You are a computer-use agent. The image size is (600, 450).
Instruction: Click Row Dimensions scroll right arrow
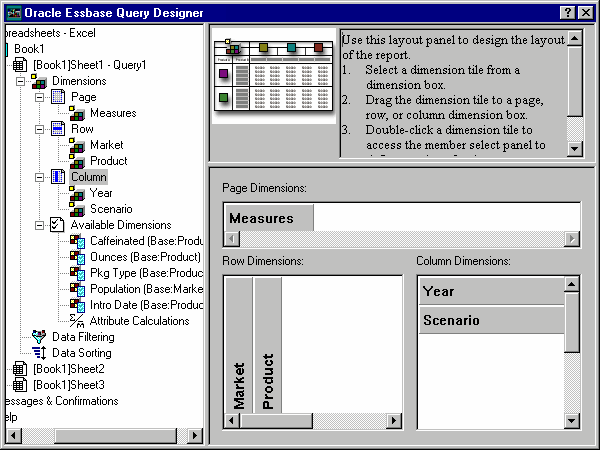394,421
